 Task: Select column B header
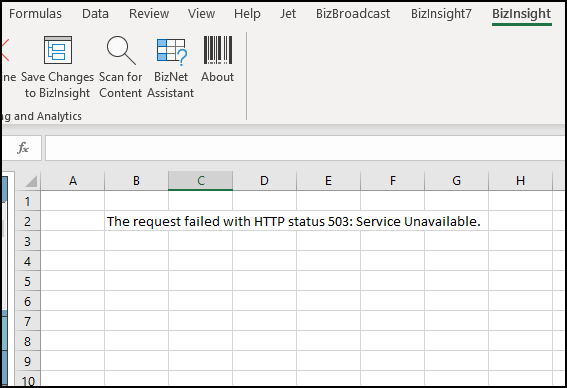pyautogui.click(x=136, y=181)
